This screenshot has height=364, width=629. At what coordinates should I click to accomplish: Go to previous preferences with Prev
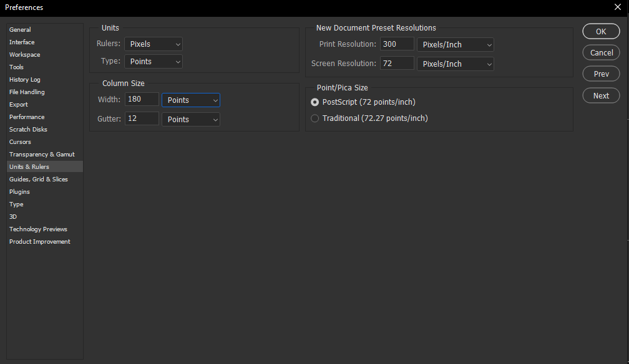tap(600, 74)
